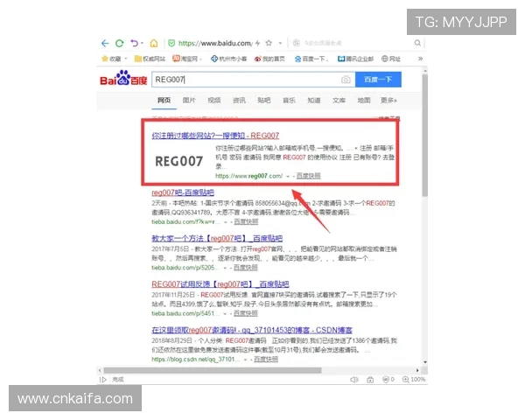525x420 pixels.
Task: Click the status bar lock icon
Action: click(x=370, y=380)
